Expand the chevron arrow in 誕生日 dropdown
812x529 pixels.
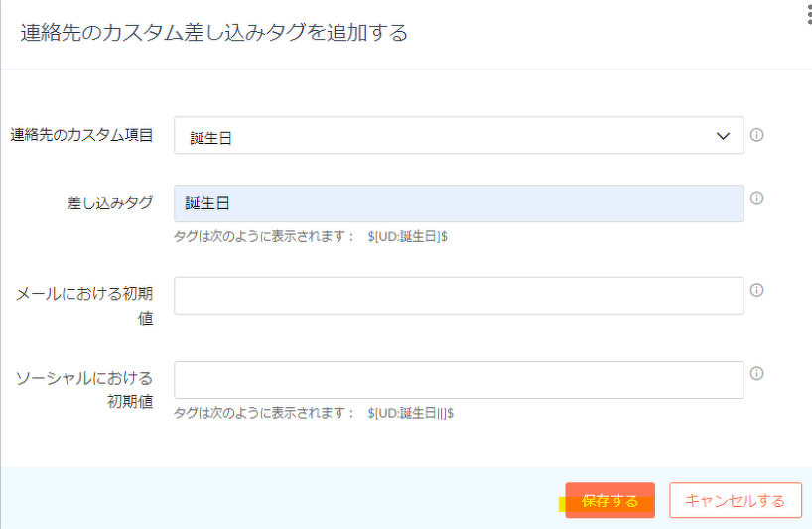click(x=723, y=137)
